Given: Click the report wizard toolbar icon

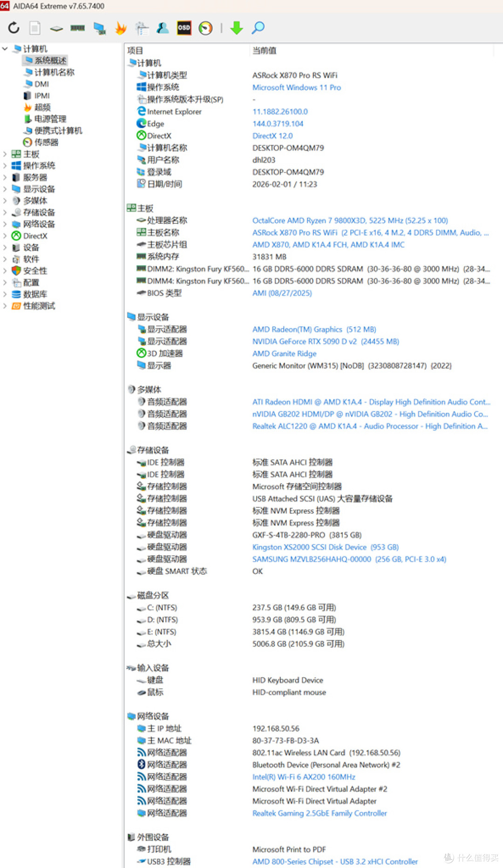Looking at the screenshot, I should point(142,28).
